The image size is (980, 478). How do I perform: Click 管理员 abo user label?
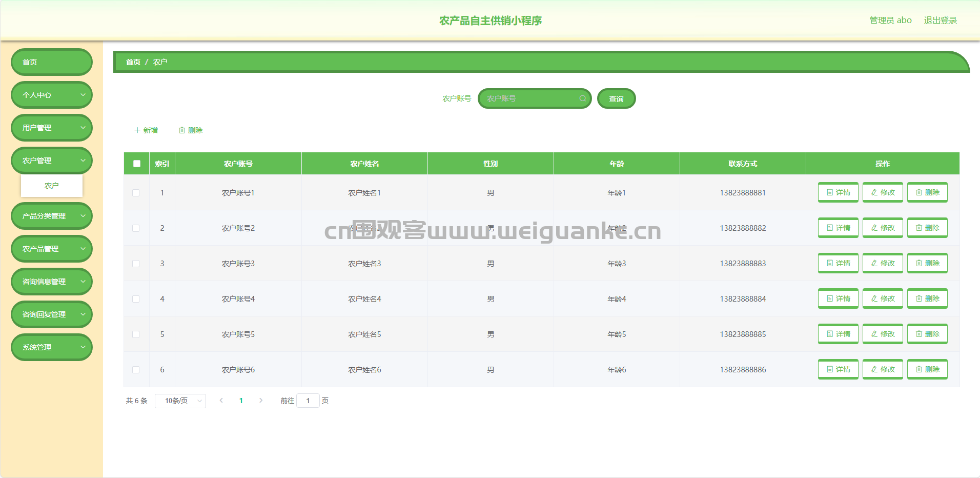click(891, 21)
